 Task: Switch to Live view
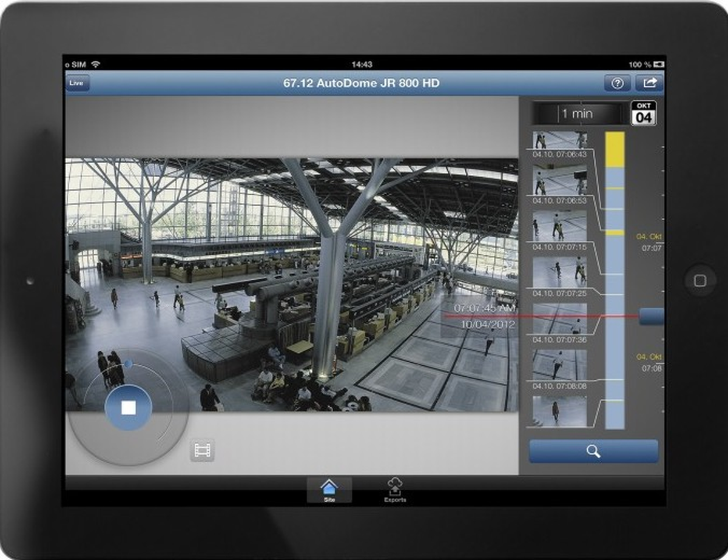tap(77, 83)
